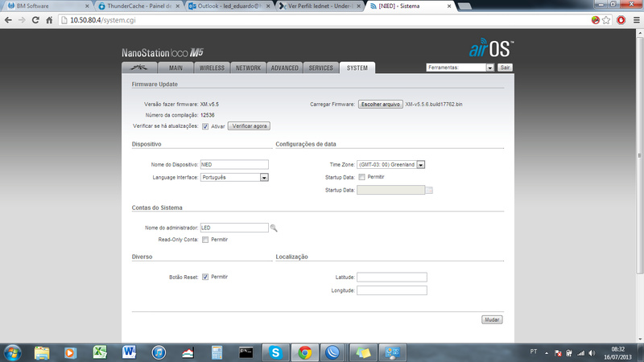Open the Ferramentas dropdown
The image size is (644, 362).
click(460, 68)
